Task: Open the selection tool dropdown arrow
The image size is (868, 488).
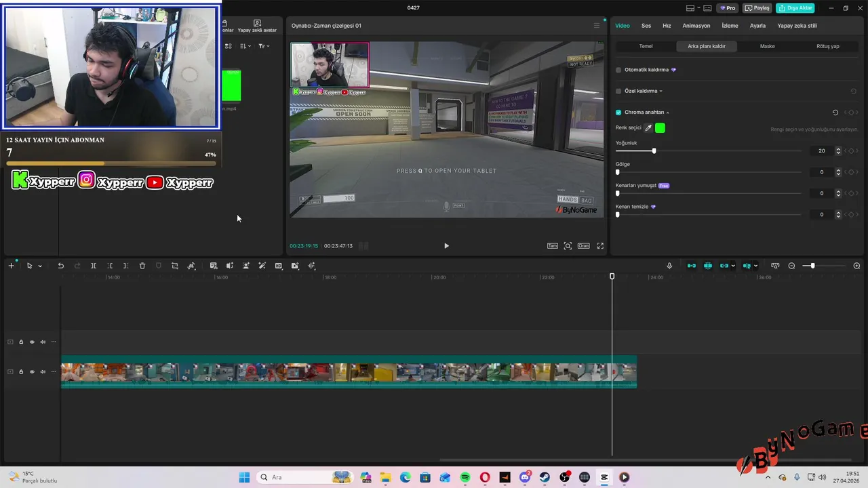Action: [40, 266]
